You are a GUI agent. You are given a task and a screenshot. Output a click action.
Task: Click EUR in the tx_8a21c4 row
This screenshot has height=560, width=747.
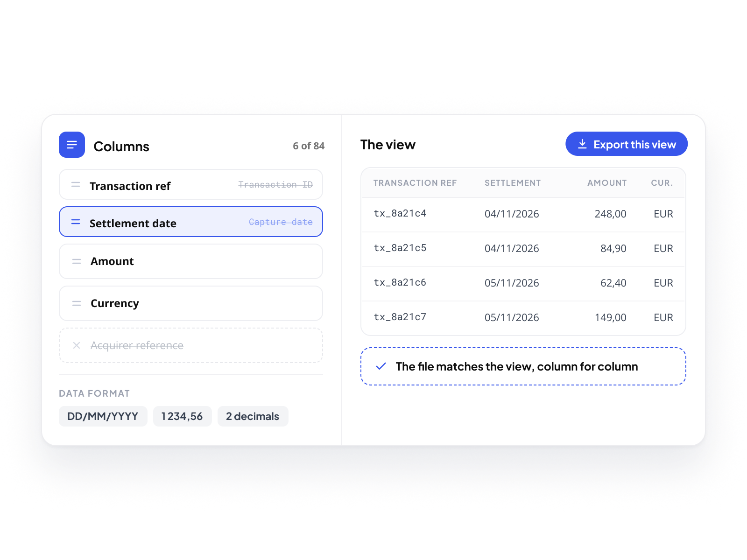point(663,214)
